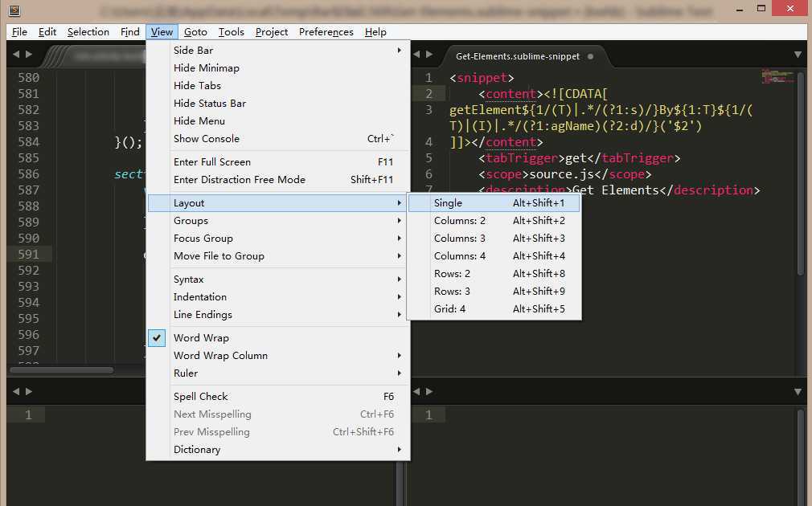Open the Tools menu
812x506 pixels.
[231, 32]
